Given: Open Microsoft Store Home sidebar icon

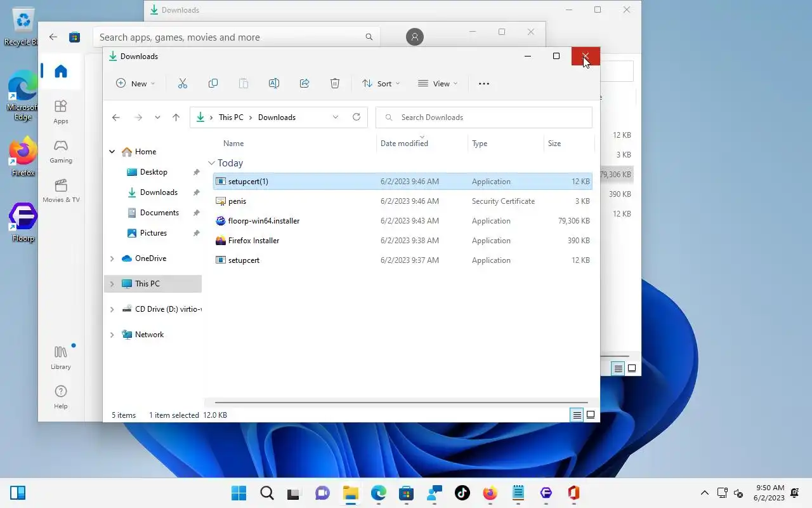Looking at the screenshot, I should pyautogui.click(x=61, y=71).
